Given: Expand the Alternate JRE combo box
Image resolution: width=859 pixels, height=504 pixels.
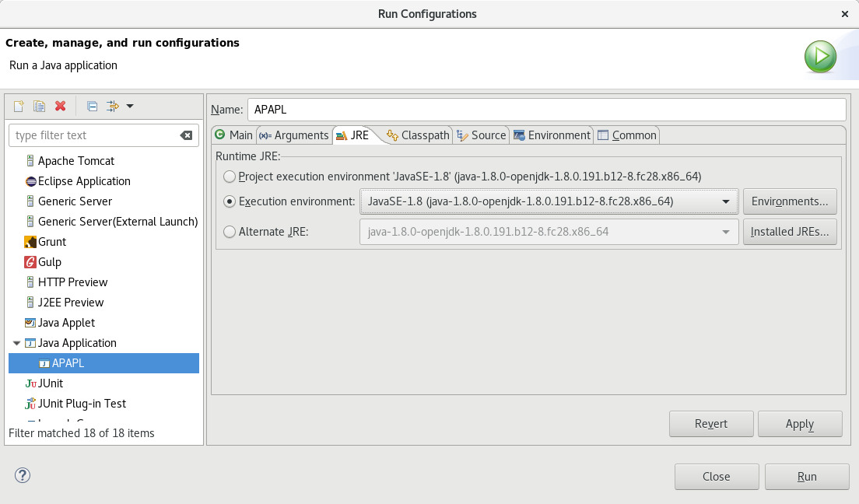Looking at the screenshot, I should pyautogui.click(x=724, y=231).
